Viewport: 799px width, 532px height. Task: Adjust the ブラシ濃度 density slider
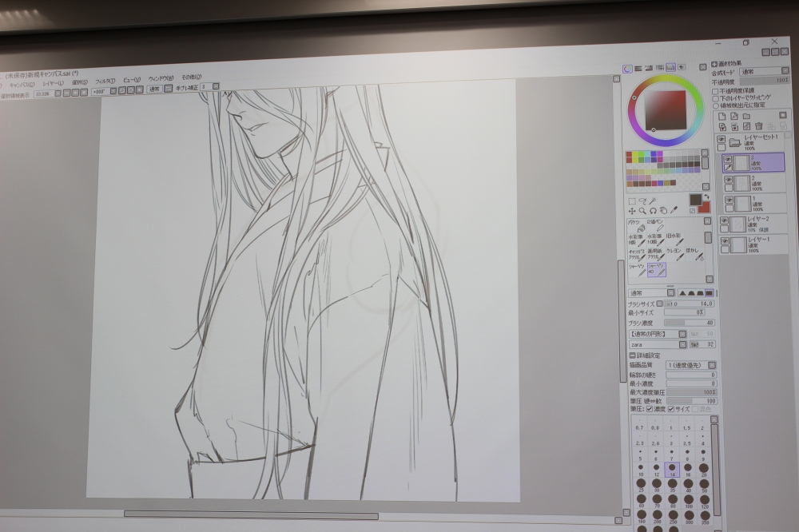point(690,323)
